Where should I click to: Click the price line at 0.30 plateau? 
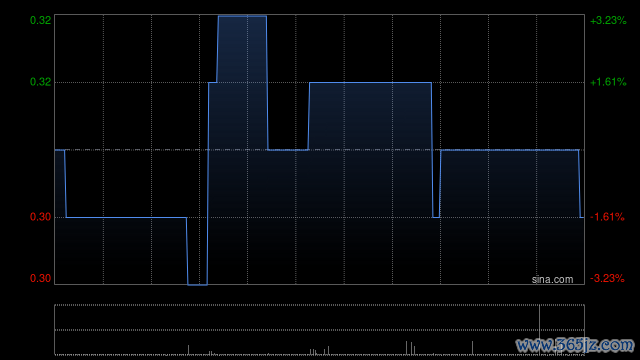(x=126, y=218)
